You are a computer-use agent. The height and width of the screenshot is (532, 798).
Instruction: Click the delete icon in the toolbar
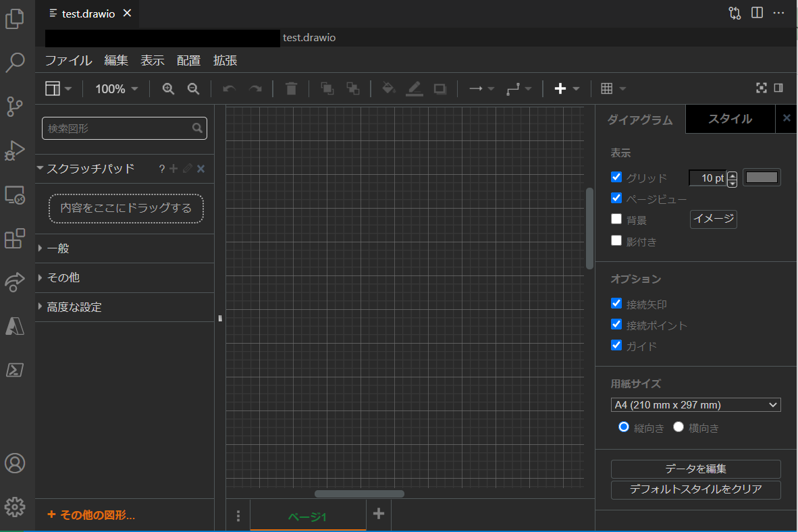tap(291, 88)
